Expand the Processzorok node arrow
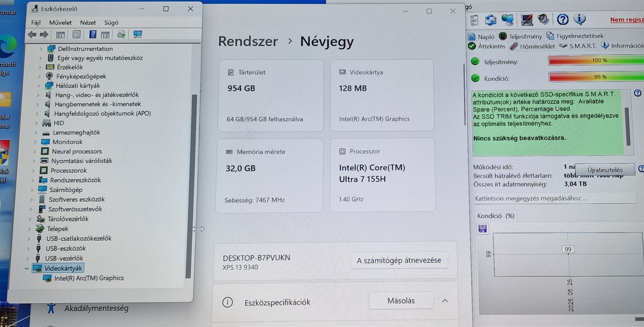The height and width of the screenshot is (327, 644). (x=33, y=171)
